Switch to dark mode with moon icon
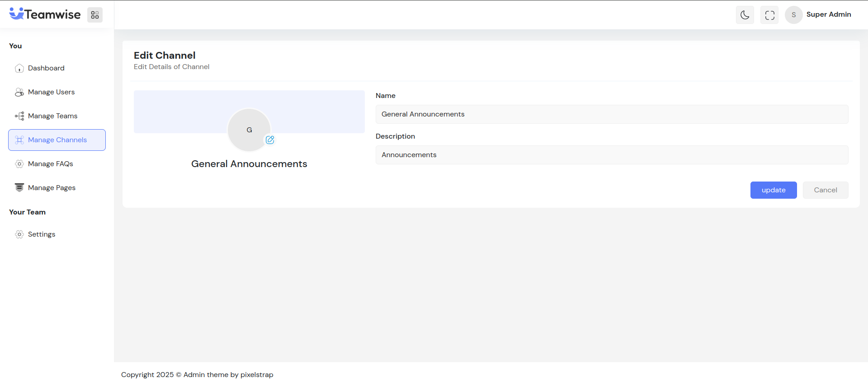This screenshot has width=868, height=387. [745, 15]
